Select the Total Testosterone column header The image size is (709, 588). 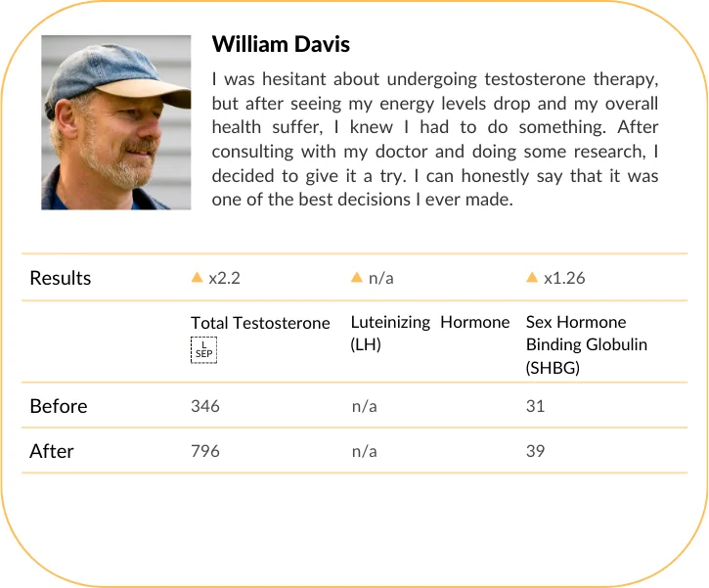click(260, 323)
